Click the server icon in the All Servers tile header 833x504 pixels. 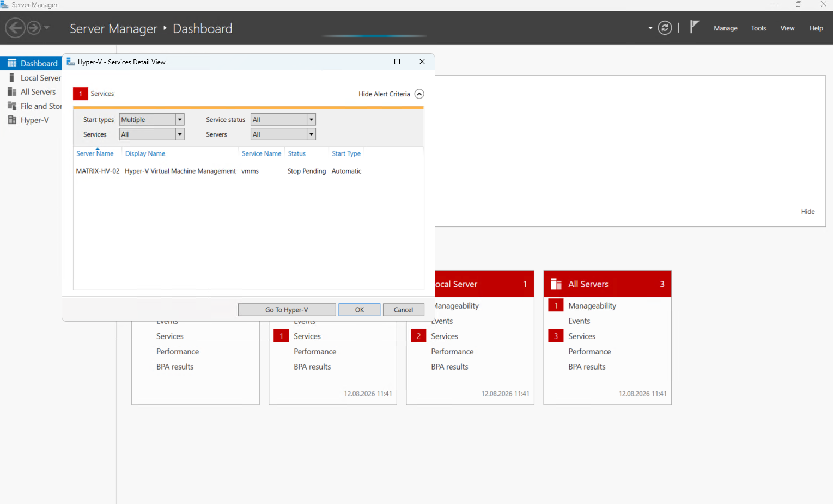(556, 284)
